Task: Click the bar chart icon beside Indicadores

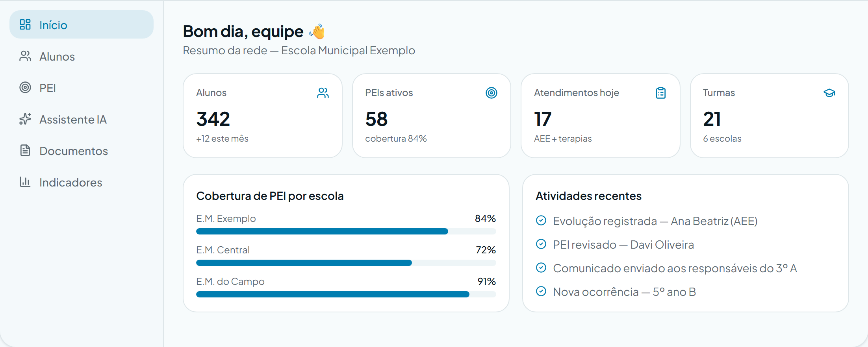Action: coord(25,182)
